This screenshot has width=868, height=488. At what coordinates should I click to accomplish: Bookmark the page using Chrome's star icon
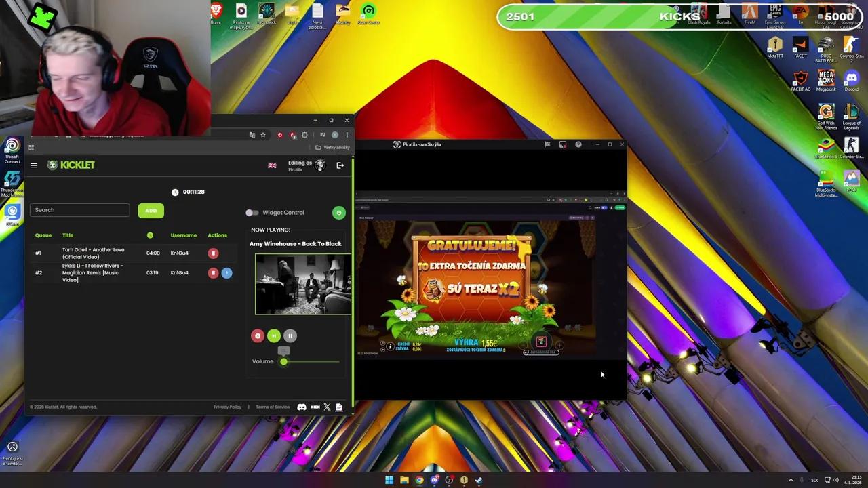pos(263,135)
